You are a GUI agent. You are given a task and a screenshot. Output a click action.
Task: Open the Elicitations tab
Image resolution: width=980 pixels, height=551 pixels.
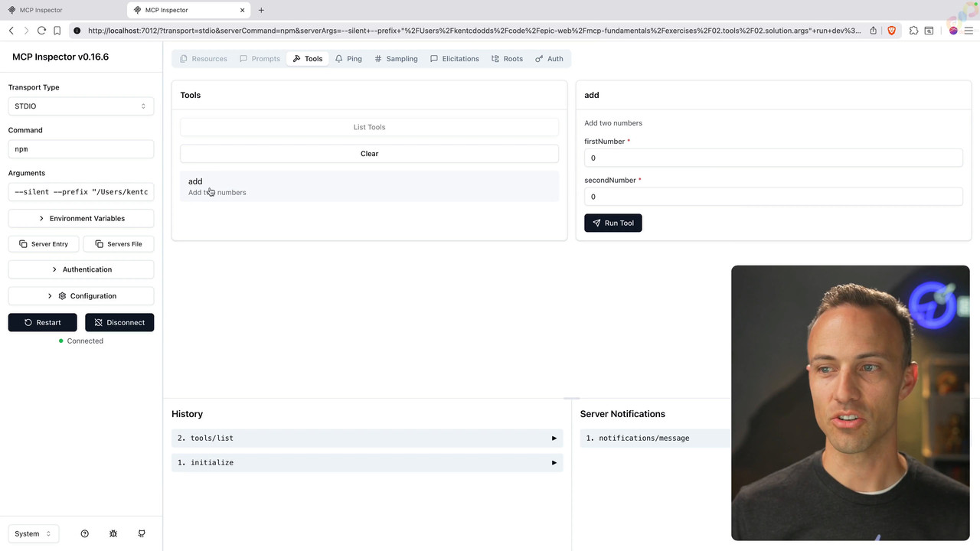(455, 58)
